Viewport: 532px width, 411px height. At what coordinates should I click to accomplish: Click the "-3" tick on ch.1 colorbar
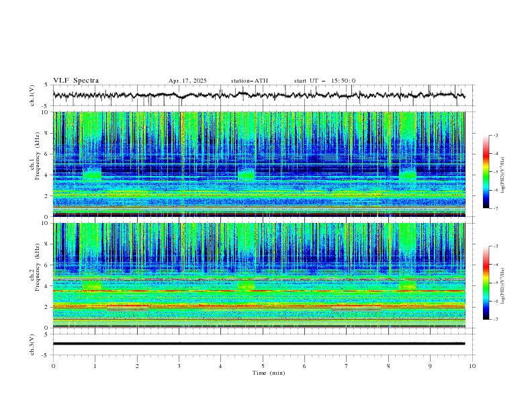495,135
